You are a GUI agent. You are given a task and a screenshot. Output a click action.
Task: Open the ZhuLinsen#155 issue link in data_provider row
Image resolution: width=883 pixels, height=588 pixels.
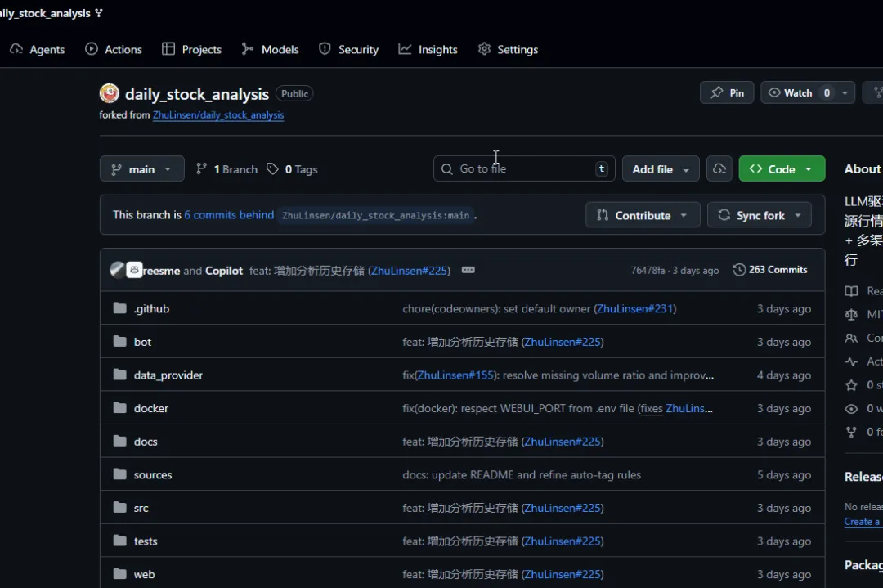[455, 375]
